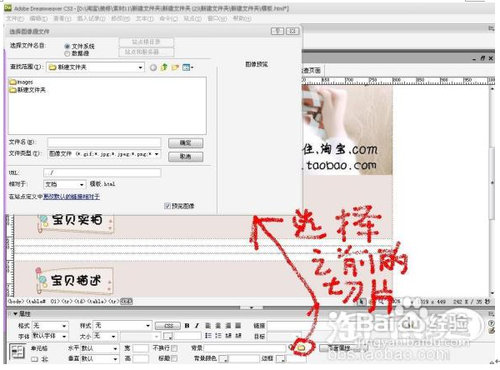Click the go back navigation icon
The width and height of the screenshot is (500, 370).
click(153, 68)
